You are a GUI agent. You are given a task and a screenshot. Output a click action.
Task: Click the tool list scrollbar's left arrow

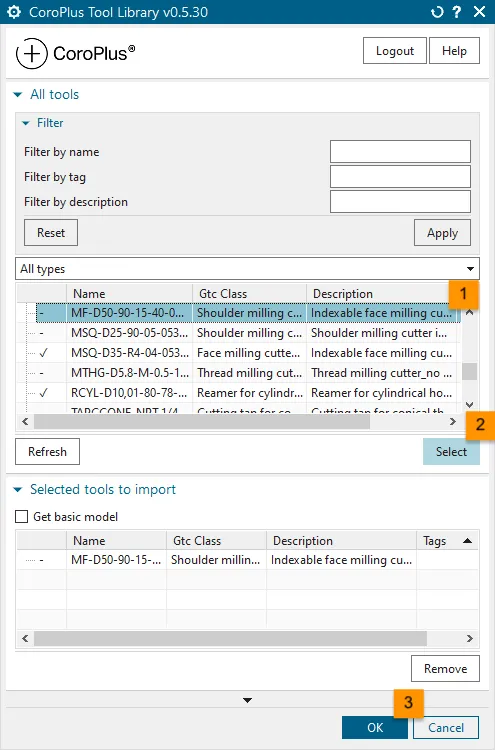pos(25,421)
